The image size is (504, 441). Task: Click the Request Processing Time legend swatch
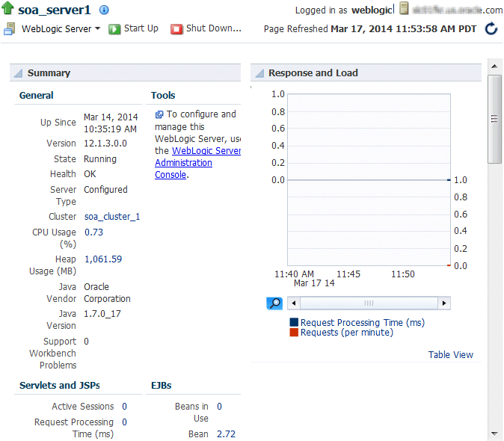pos(294,322)
